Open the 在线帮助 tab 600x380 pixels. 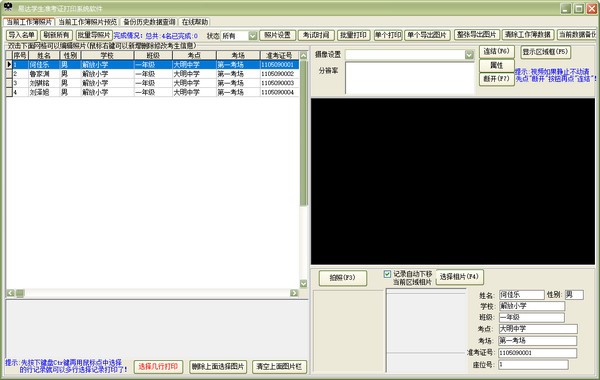[x=195, y=22]
